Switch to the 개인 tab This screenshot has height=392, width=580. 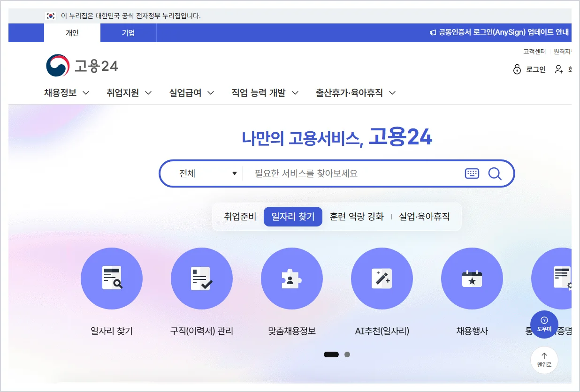click(x=72, y=33)
